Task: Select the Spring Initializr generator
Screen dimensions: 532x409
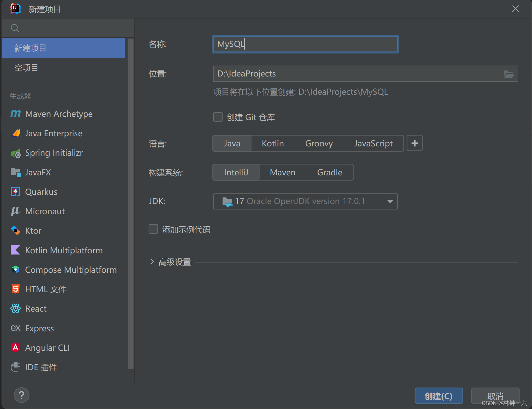Action: click(54, 153)
